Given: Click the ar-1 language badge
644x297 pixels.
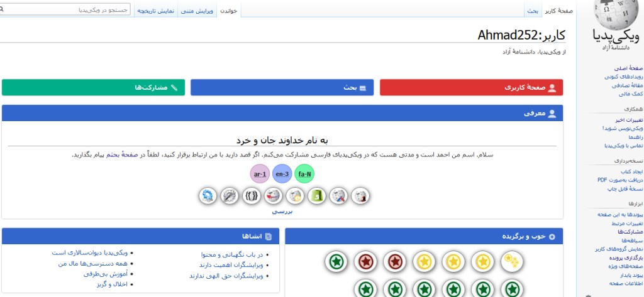Looking at the screenshot, I should (260, 174).
